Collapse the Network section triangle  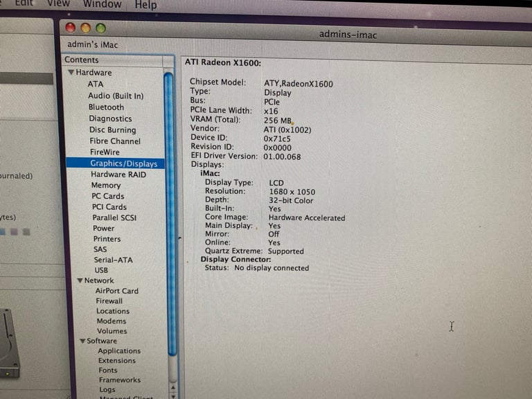pos(80,281)
